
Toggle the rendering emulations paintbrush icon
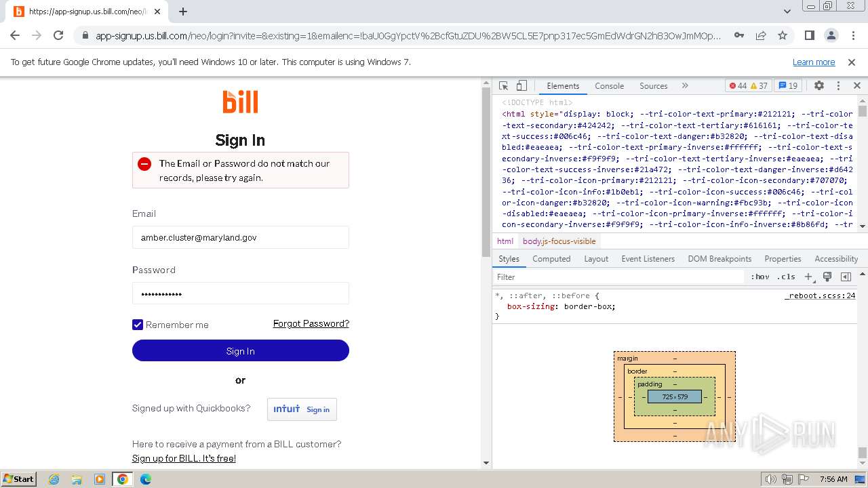(x=827, y=277)
